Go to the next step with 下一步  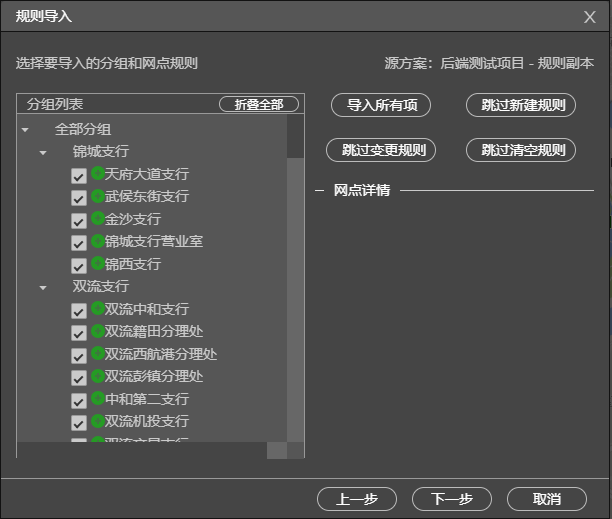pyautogui.click(x=452, y=499)
